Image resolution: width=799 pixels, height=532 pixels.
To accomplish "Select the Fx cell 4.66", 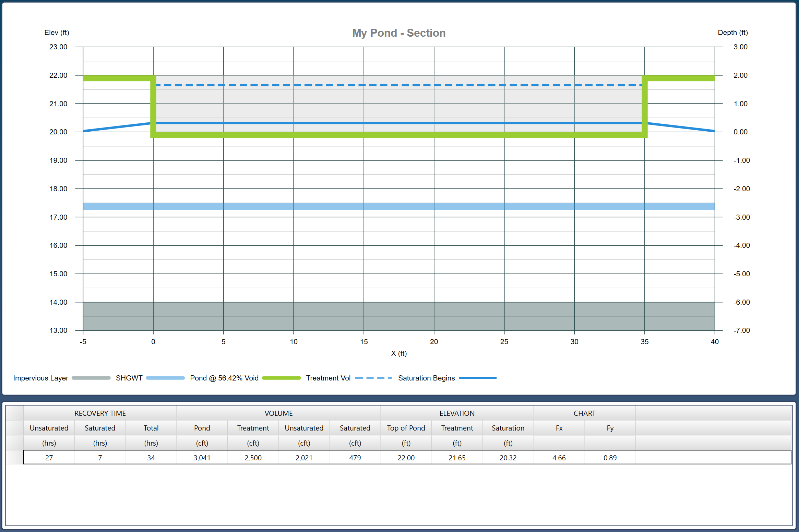I will point(559,458).
